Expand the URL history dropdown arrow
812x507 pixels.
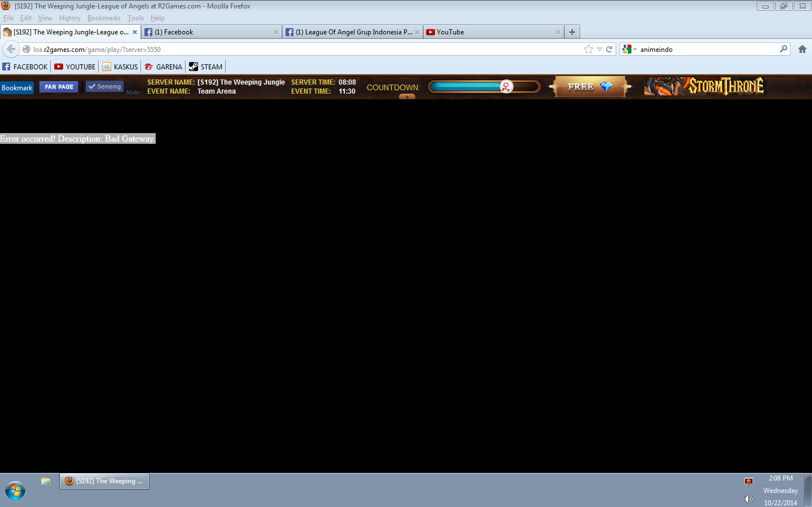pyautogui.click(x=599, y=49)
